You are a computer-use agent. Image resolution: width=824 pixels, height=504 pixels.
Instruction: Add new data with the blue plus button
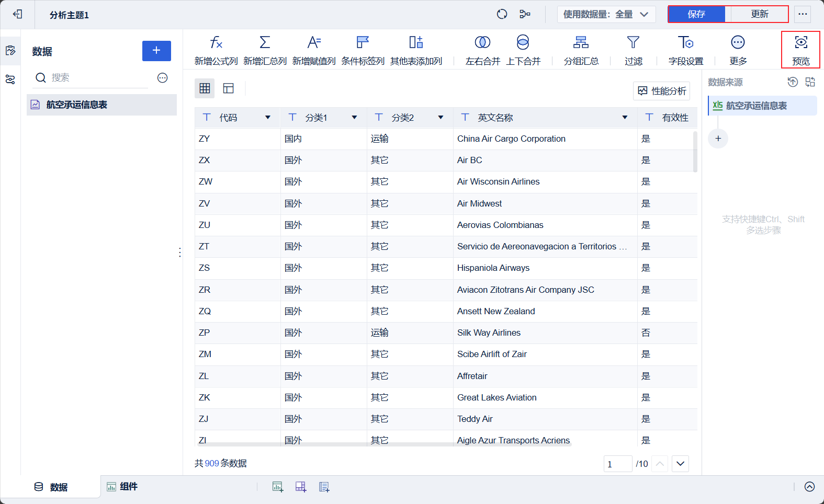click(156, 51)
